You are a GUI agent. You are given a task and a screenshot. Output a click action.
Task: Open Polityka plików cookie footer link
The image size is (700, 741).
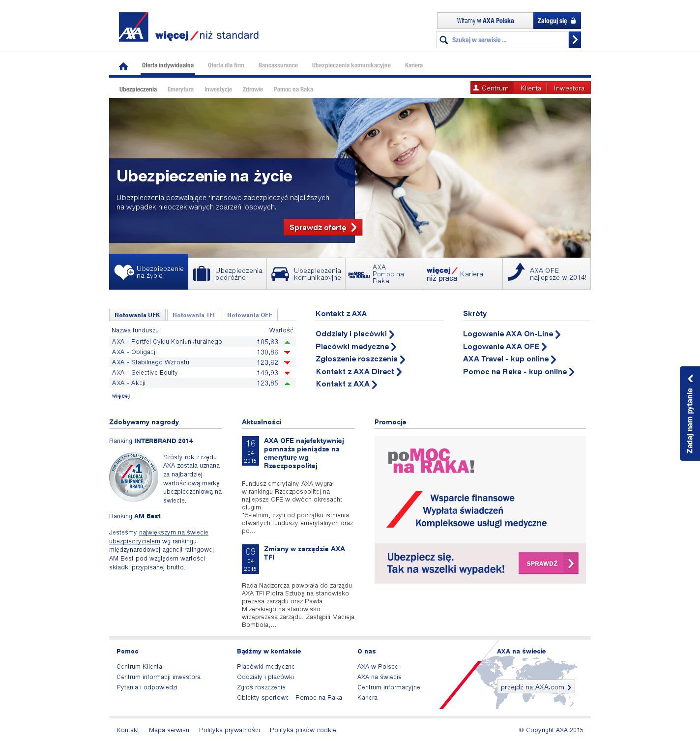click(303, 730)
